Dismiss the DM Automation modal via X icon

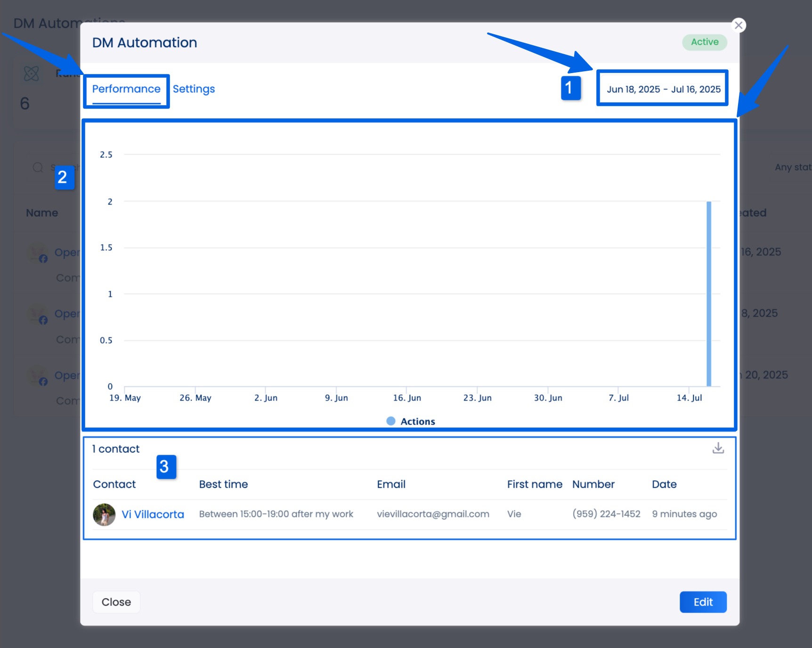tap(739, 25)
